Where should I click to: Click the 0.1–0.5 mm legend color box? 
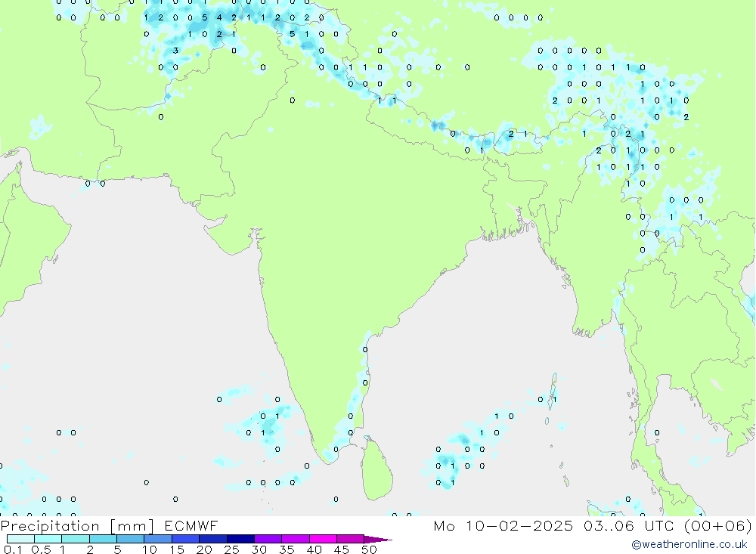click(20, 539)
